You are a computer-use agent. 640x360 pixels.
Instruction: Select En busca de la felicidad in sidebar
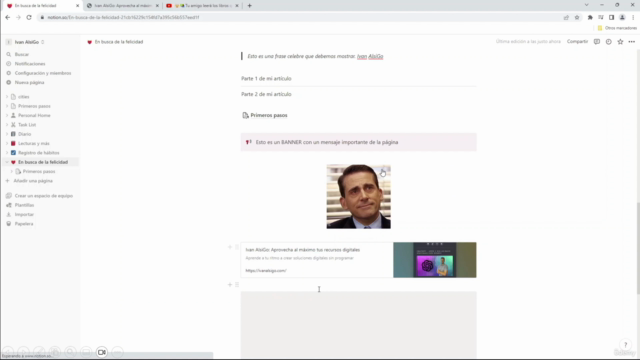point(43,162)
